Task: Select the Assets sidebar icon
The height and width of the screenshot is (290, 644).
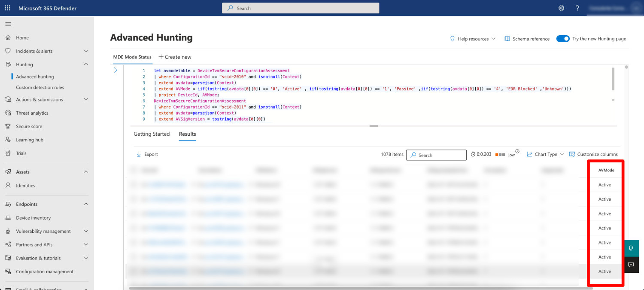Action: [x=8, y=172]
